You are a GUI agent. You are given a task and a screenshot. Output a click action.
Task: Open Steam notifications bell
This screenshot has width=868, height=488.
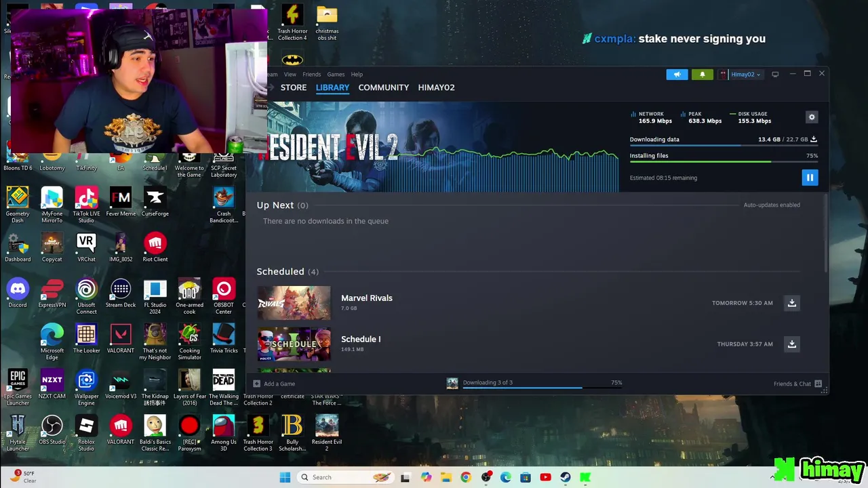702,75
